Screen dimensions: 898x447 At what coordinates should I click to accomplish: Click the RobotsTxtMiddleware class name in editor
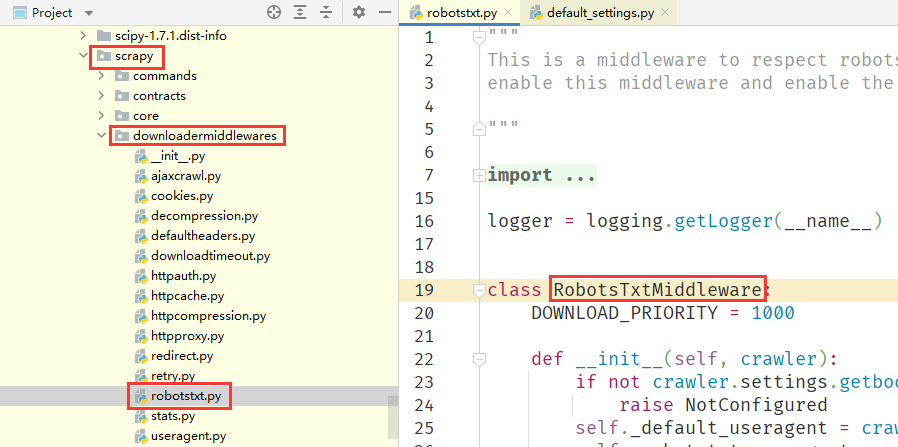pos(658,290)
